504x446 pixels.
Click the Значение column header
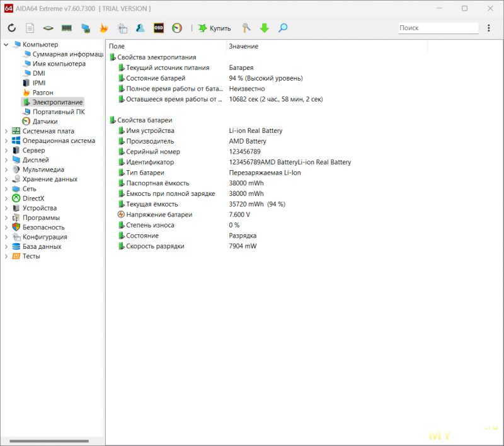(327, 46)
